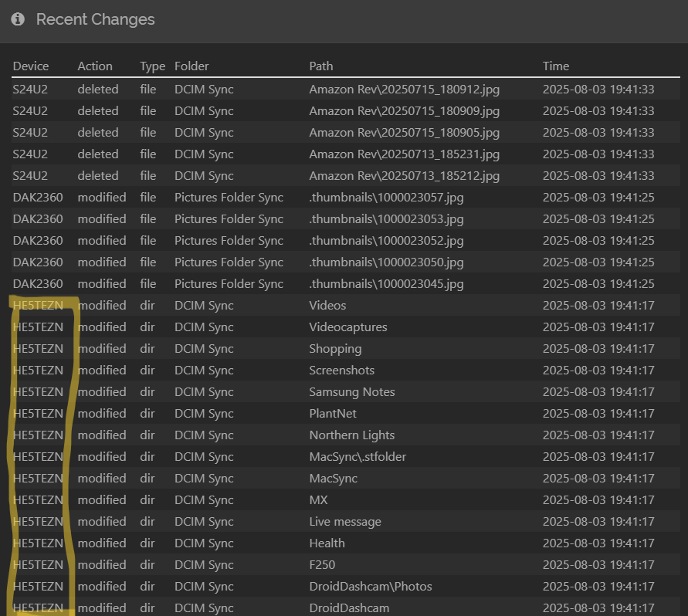Viewport: 688px width, 616px height.
Task: Click the Path column header
Action: click(x=320, y=66)
